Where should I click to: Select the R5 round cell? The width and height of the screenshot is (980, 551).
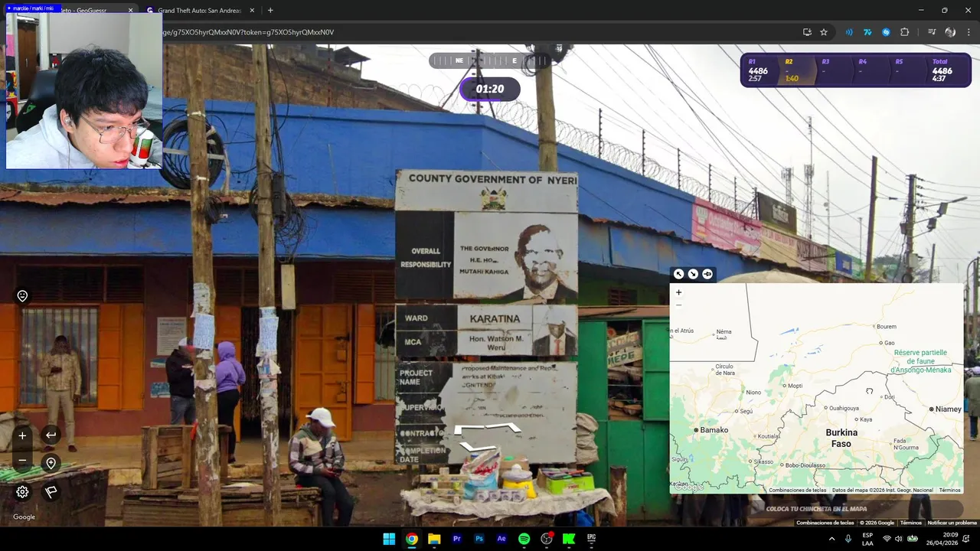click(x=906, y=70)
